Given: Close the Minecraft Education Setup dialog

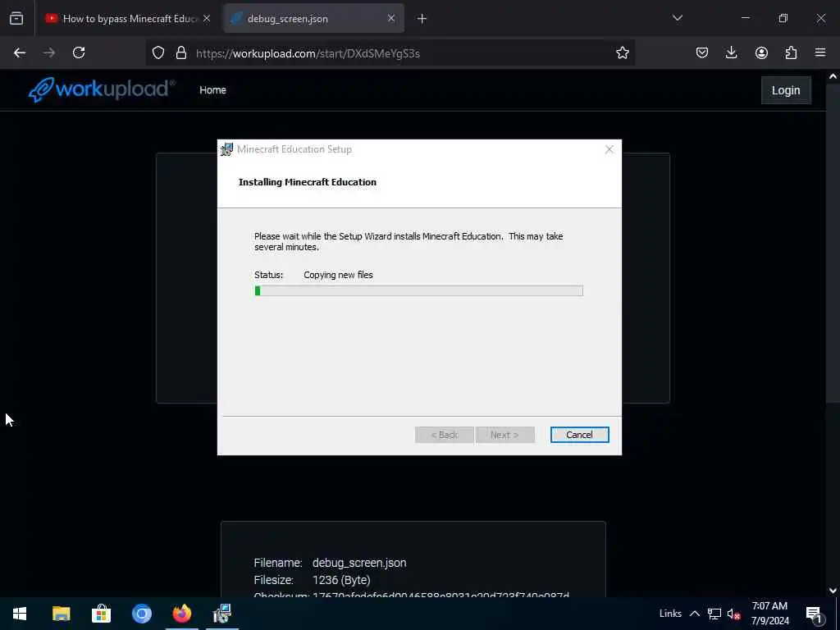Looking at the screenshot, I should click(x=609, y=149).
